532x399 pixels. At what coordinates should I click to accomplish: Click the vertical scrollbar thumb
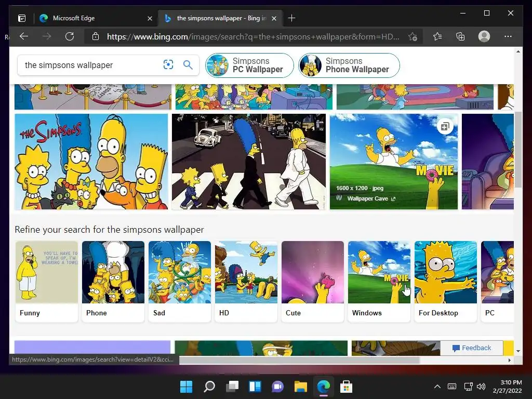pos(518,149)
